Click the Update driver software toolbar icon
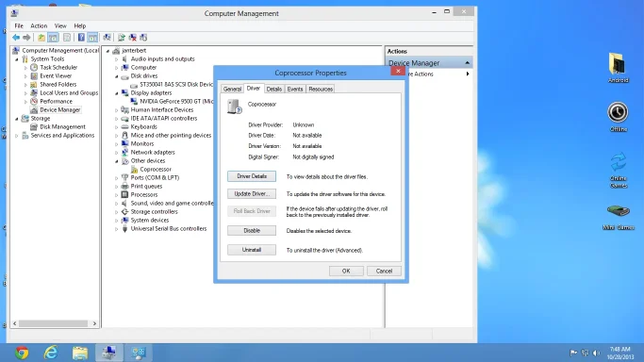The width and height of the screenshot is (644, 362). pyautogui.click(x=121, y=38)
